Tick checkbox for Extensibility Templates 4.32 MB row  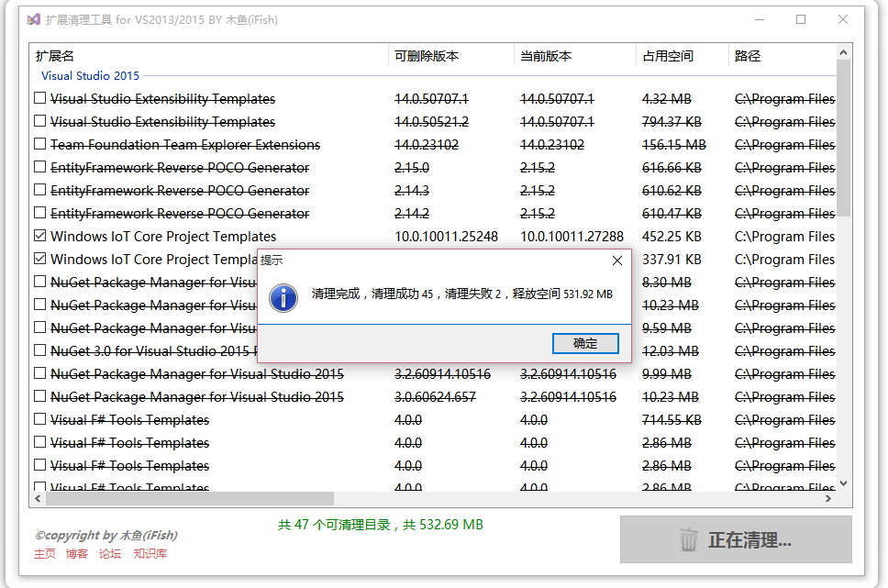tap(39, 98)
